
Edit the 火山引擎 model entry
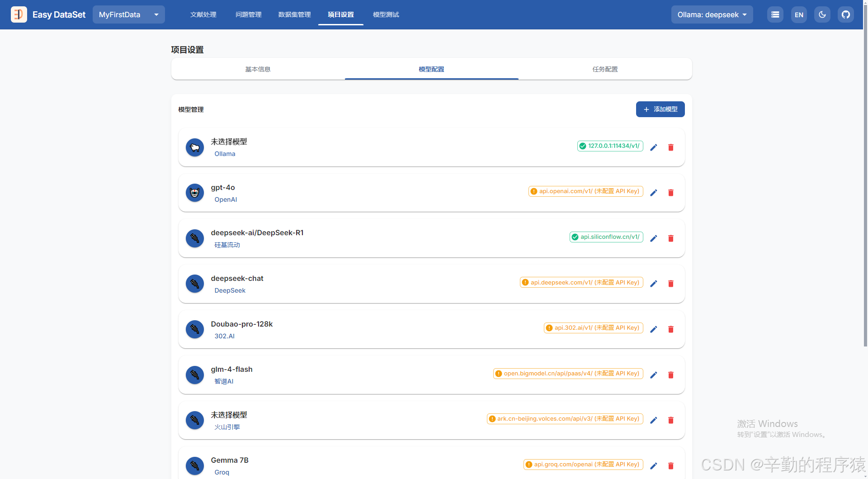click(654, 420)
